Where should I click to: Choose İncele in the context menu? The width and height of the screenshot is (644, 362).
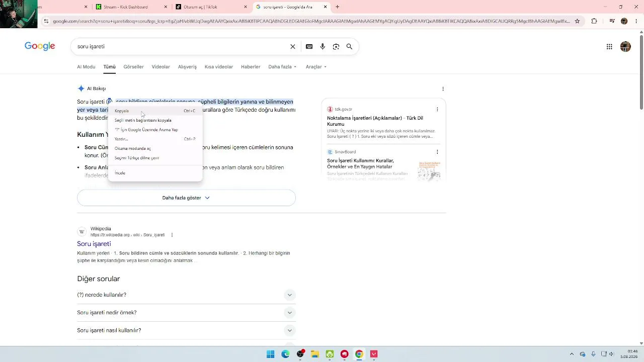click(x=155, y=173)
